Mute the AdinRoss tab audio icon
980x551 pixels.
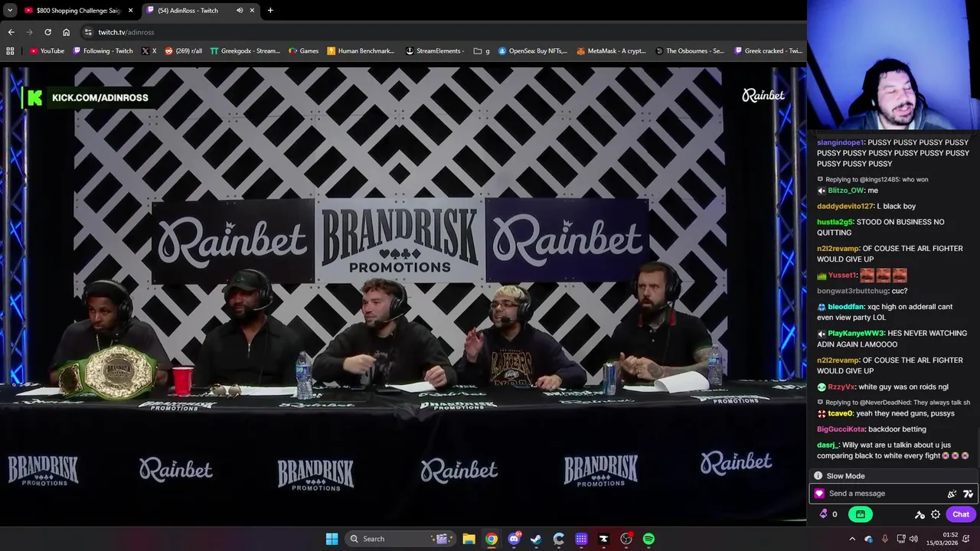(240, 10)
